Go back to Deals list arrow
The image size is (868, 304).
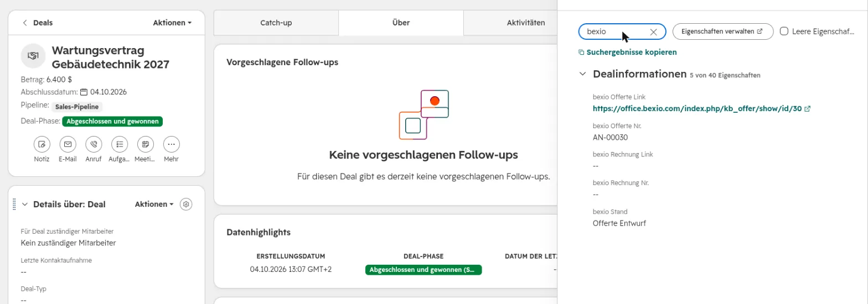(24, 23)
